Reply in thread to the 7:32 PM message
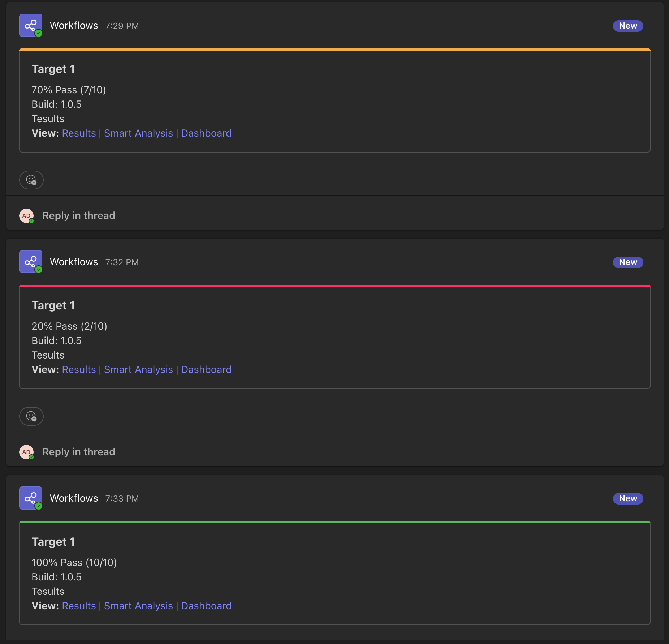669x644 pixels. 79,452
